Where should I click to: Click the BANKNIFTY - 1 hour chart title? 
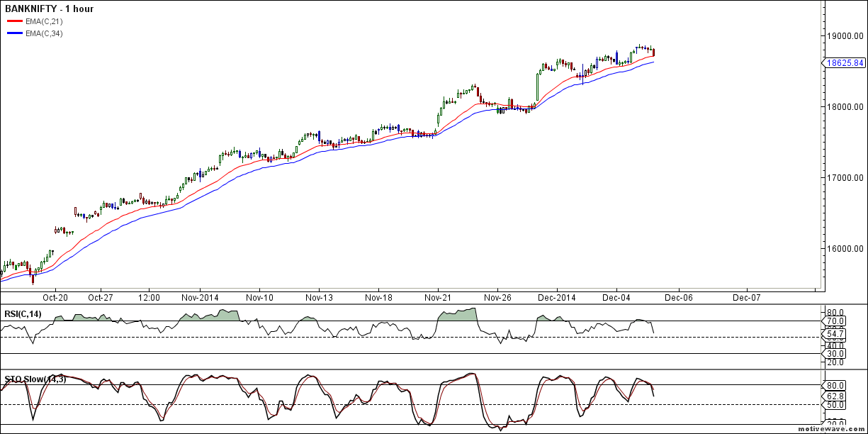pyautogui.click(x=49, y=9)
